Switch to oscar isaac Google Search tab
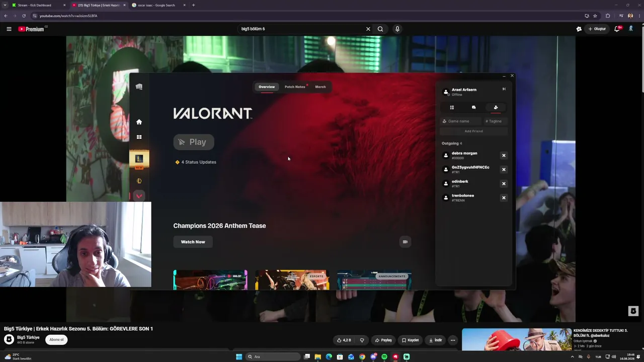Screen dimensions: 644x362 (x=159, y=5)
